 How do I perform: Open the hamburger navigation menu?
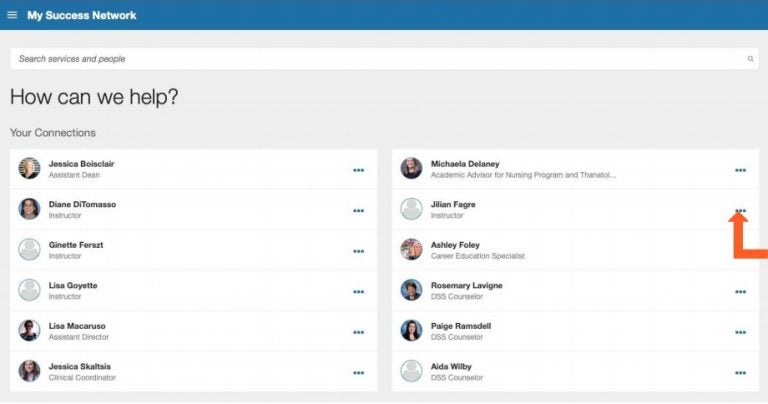coord(12,15)
